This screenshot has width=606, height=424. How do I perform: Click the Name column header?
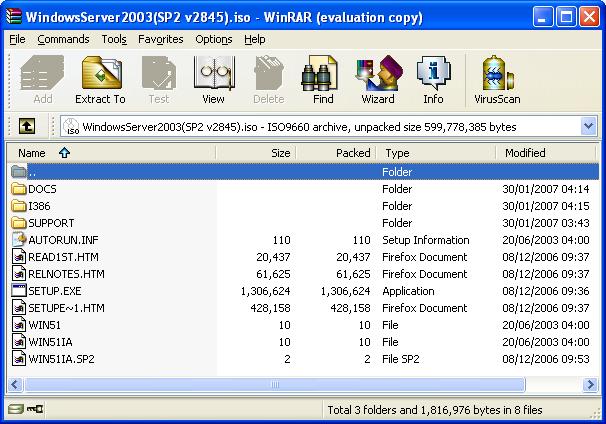[111, 153]
